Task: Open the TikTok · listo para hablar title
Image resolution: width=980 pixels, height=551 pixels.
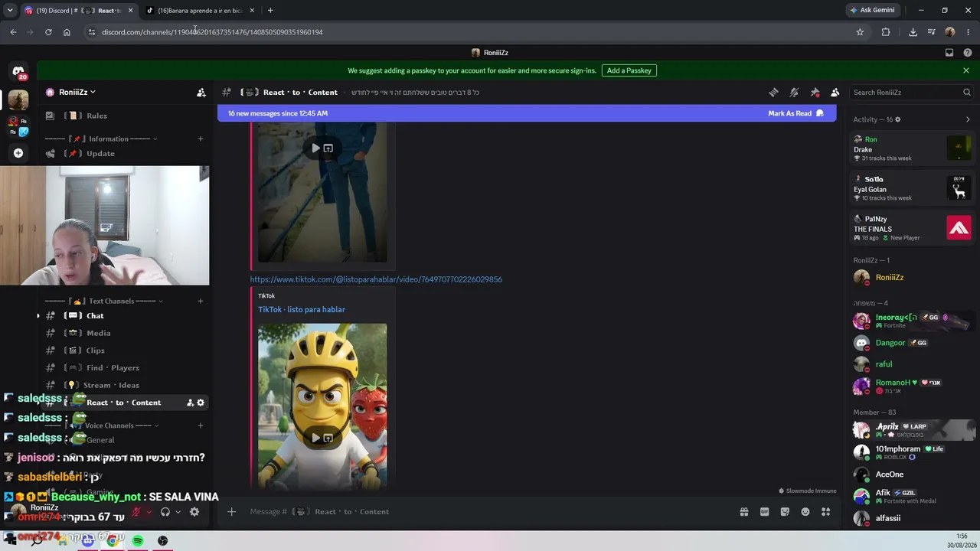Action: [x=302, y=310]
